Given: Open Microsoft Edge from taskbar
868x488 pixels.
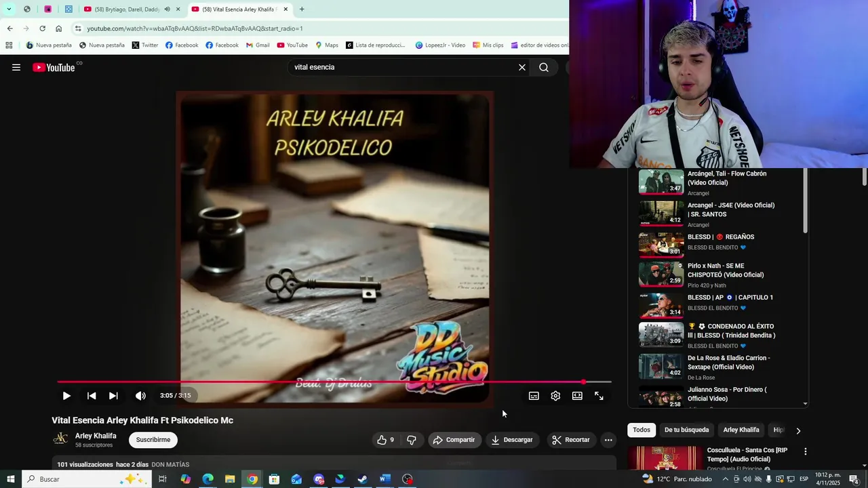Looking at the screenshot, I should coord(208,479).
